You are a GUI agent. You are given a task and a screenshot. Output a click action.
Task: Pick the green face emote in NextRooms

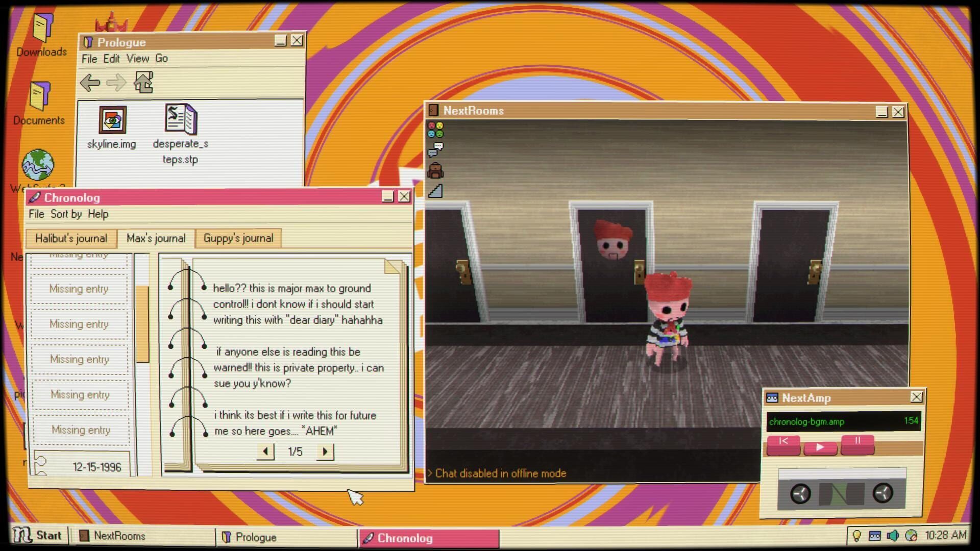coord(439,134)
